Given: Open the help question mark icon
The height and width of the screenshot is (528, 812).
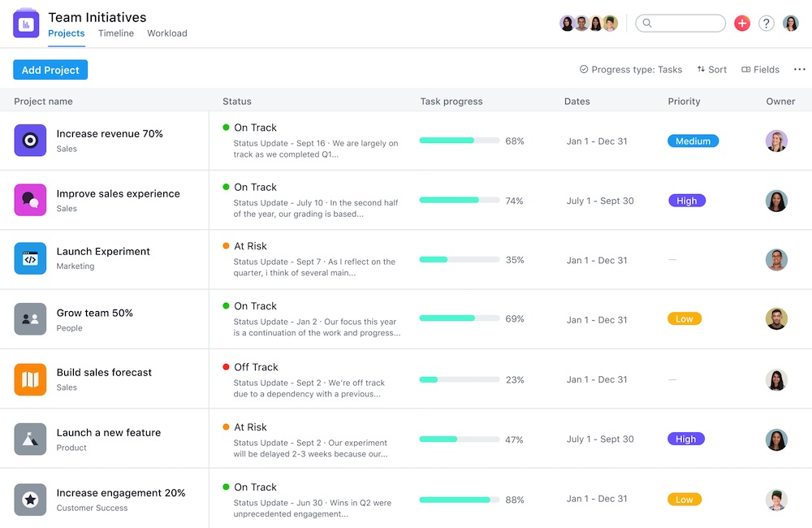Looking at the screenshot, I should (766, 24).
